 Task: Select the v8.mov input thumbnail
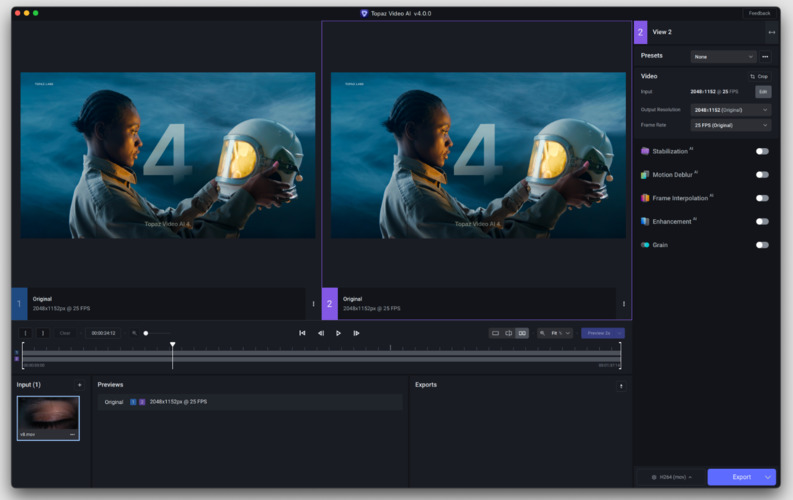48,418
